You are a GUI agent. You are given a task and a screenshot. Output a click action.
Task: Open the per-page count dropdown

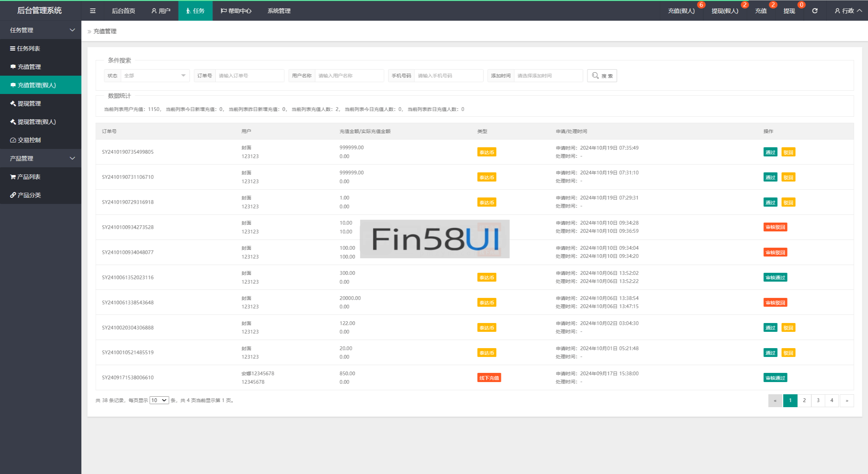(159, 400)
